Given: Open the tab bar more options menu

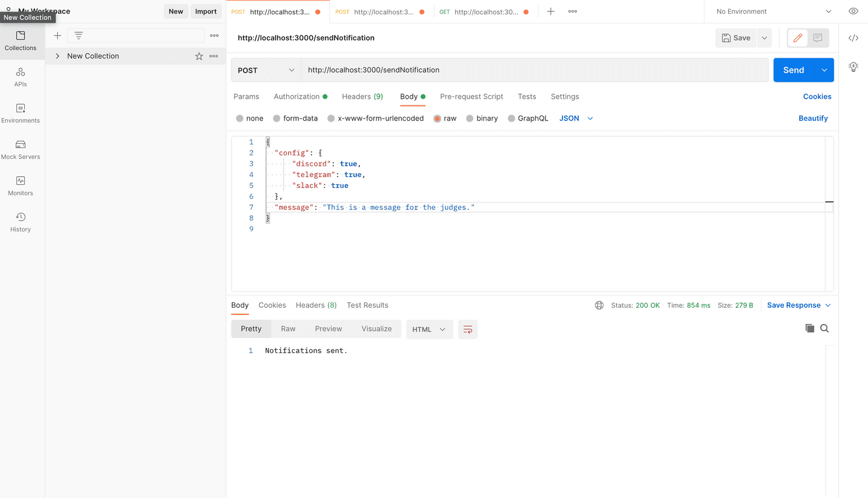Looking at the screenshot, I should click(x=573, y=11).
